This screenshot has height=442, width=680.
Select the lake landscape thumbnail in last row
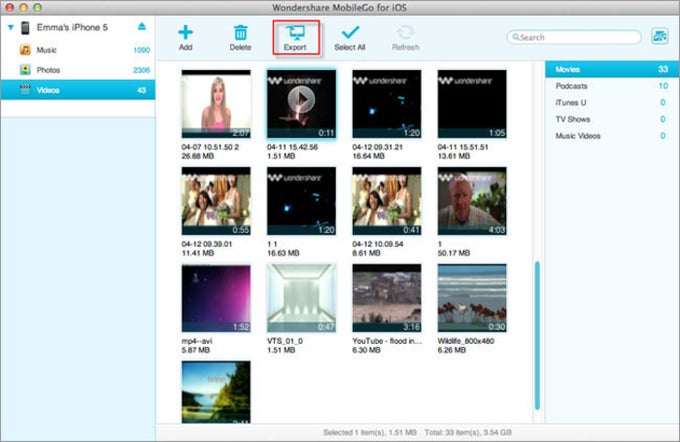click(216, 392)
